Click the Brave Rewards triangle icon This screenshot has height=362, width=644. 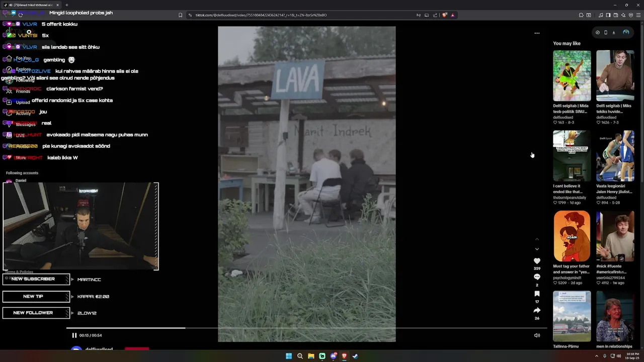click(x=452, y=15)
